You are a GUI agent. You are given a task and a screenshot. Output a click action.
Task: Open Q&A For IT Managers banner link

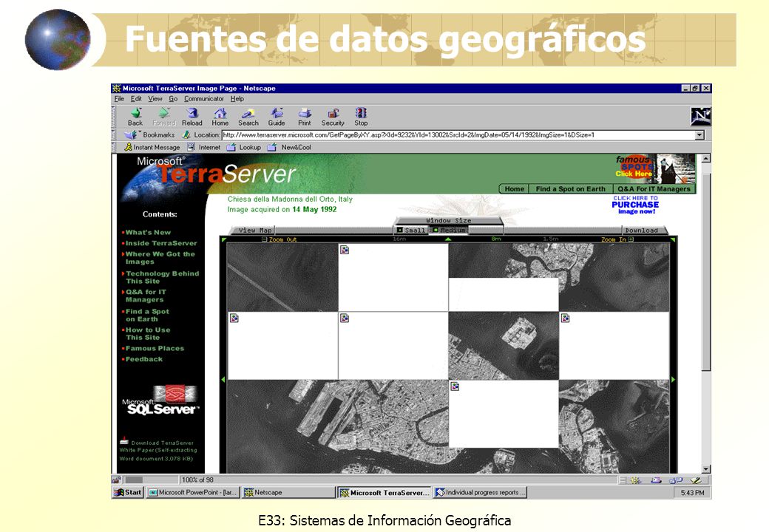click(x=654, y=188)
